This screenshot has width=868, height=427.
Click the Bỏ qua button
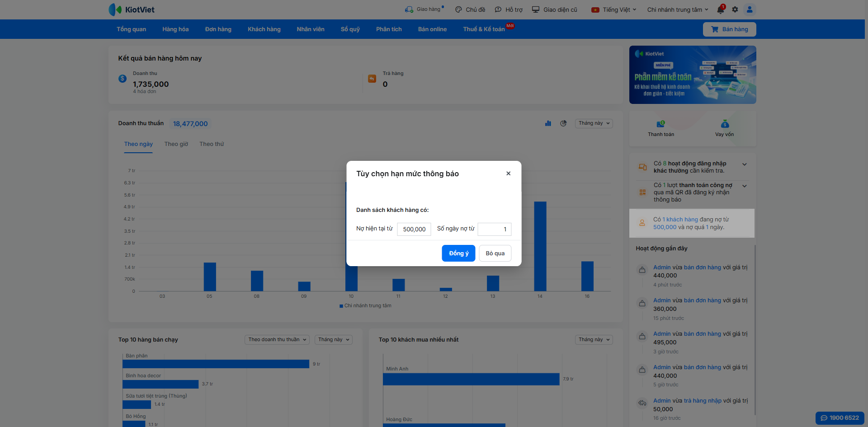click(495, 253)
